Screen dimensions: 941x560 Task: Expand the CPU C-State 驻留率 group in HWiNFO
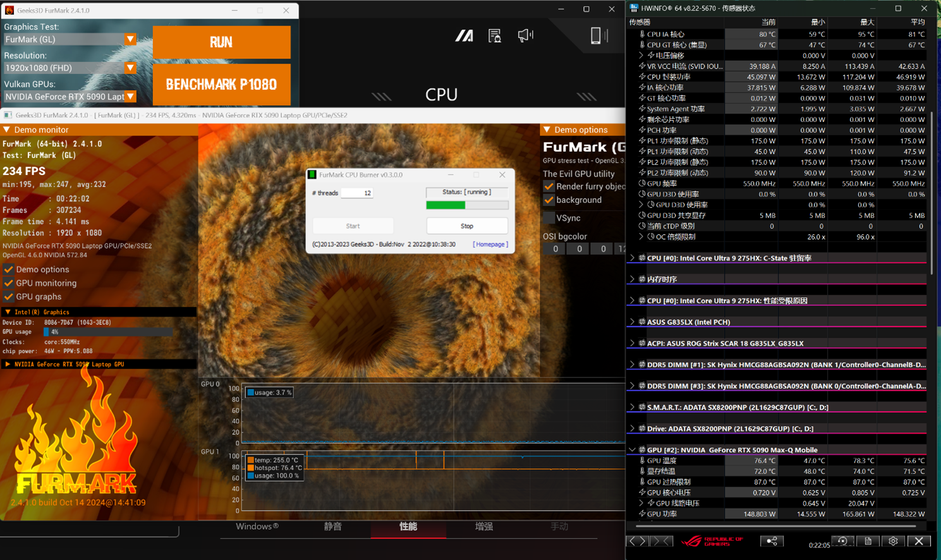tap(632, 258)
